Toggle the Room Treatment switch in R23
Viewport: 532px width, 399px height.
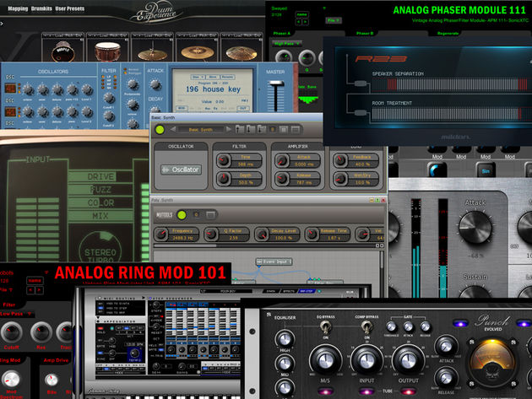tap(361, 112)
